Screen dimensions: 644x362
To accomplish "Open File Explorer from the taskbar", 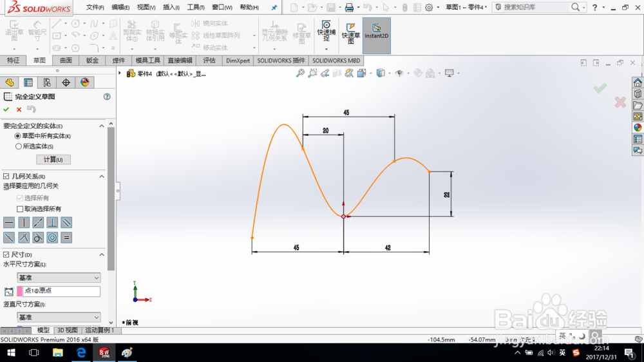I will pyautogui.click(x=57, y=352).
